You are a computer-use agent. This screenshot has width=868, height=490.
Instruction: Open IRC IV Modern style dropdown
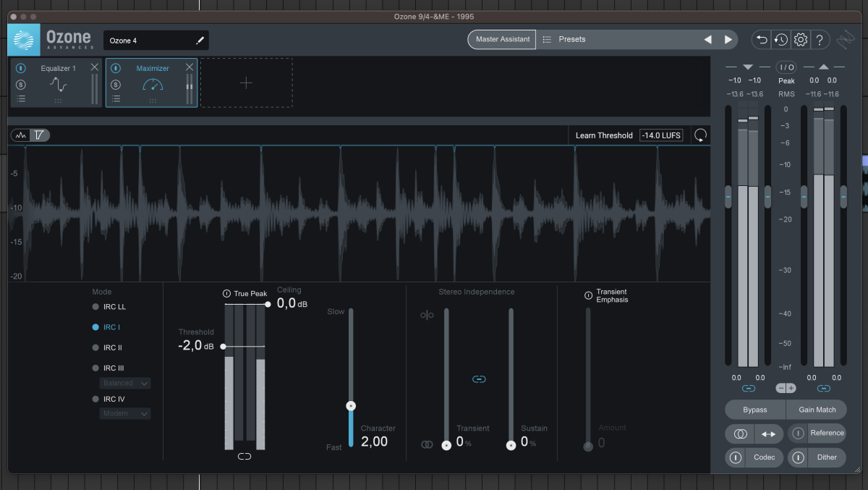coord(125,413)
